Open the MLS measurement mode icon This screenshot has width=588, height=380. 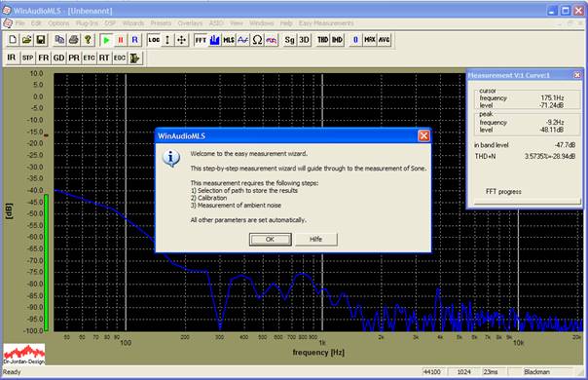[229, 39]
